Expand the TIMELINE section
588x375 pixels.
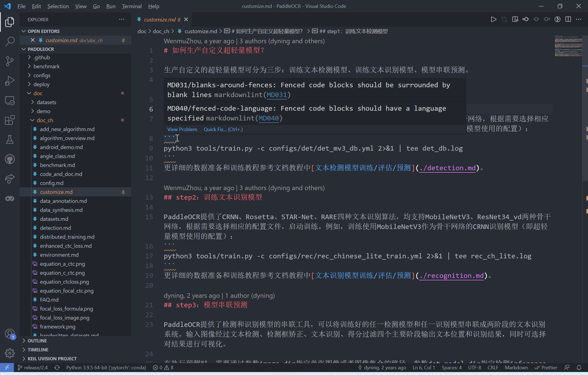[75, 350]
